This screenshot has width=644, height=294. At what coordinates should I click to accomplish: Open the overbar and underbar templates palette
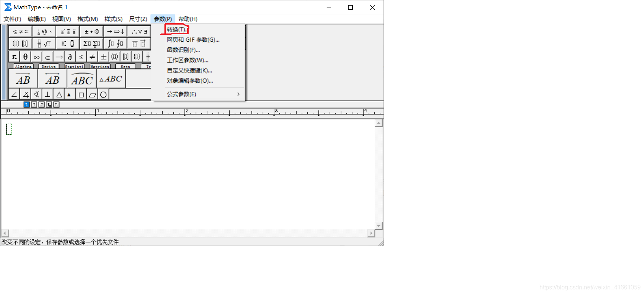coord(139,44)
